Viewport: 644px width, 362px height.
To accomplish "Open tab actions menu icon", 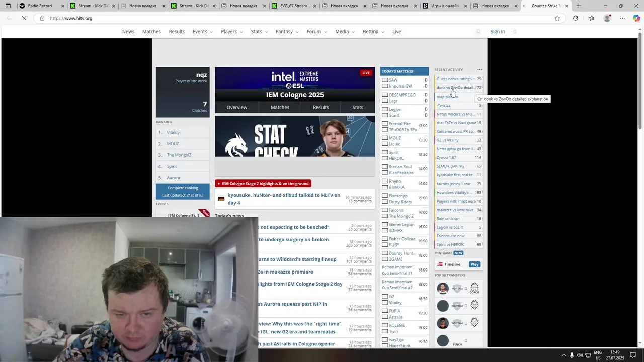I will click(8, 6).
